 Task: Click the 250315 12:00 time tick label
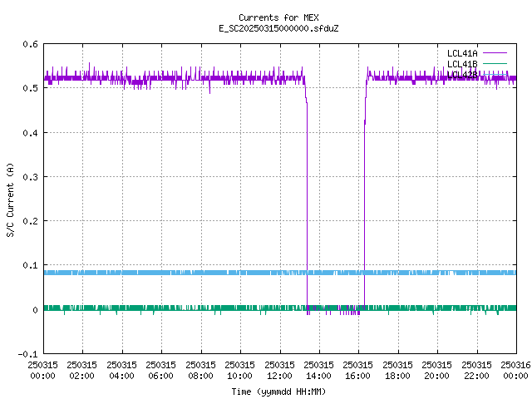tap(279, 370)
